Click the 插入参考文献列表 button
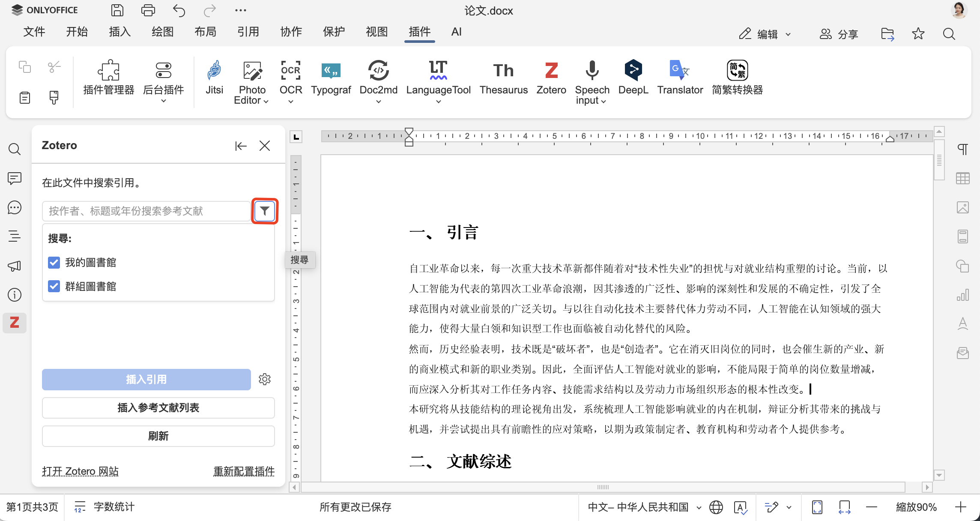Screen dimensions: 980x521 point(158,407)
